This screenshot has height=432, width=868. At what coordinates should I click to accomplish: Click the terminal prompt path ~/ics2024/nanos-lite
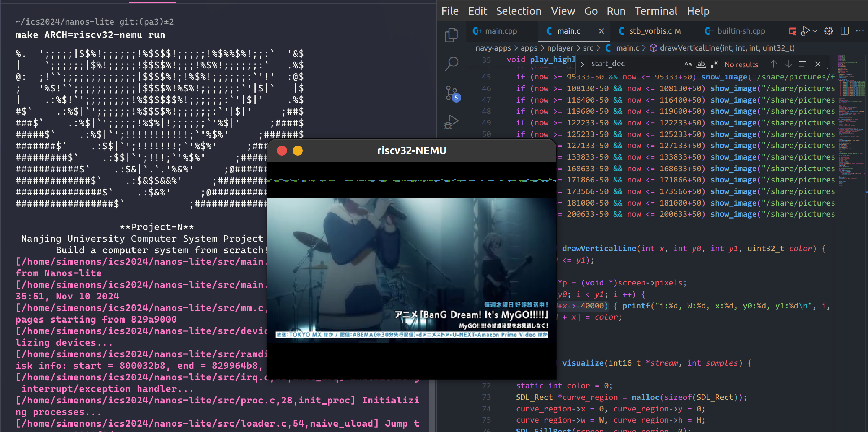point(65,22)
